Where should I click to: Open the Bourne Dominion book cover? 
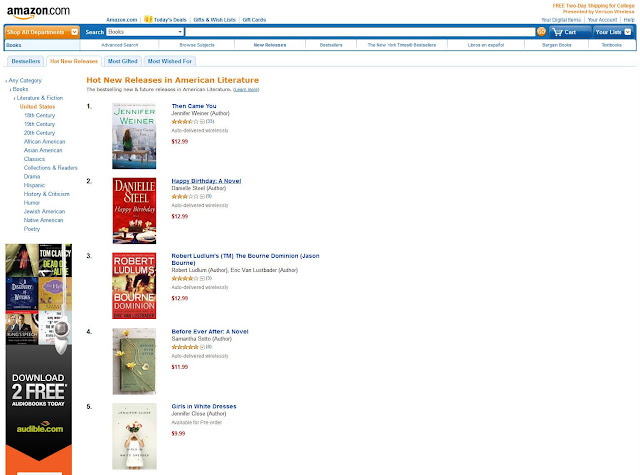point(134,286)
